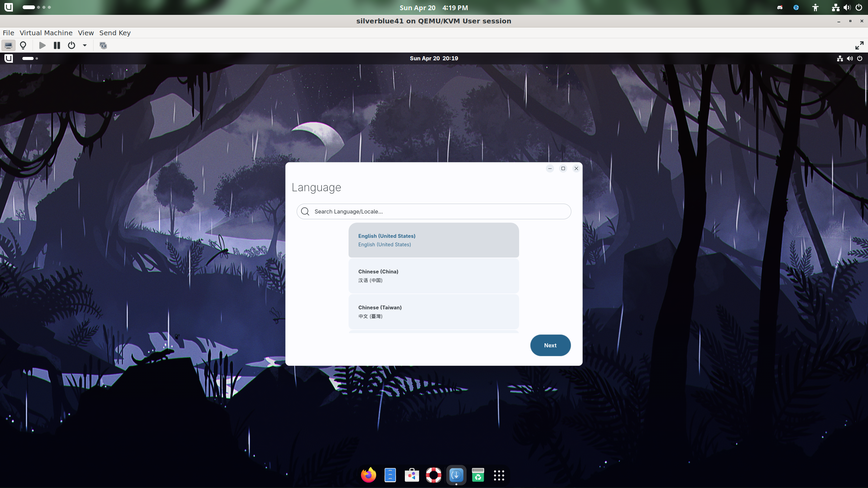The image size is (868, 488).
Task: Click the Shut Down power icon
Action: (x=71, y=45)
